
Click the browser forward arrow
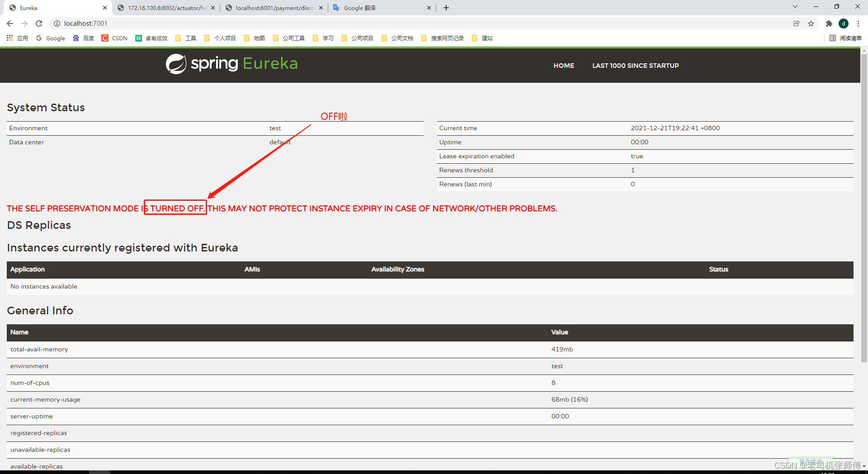click(x=24, y=24)
